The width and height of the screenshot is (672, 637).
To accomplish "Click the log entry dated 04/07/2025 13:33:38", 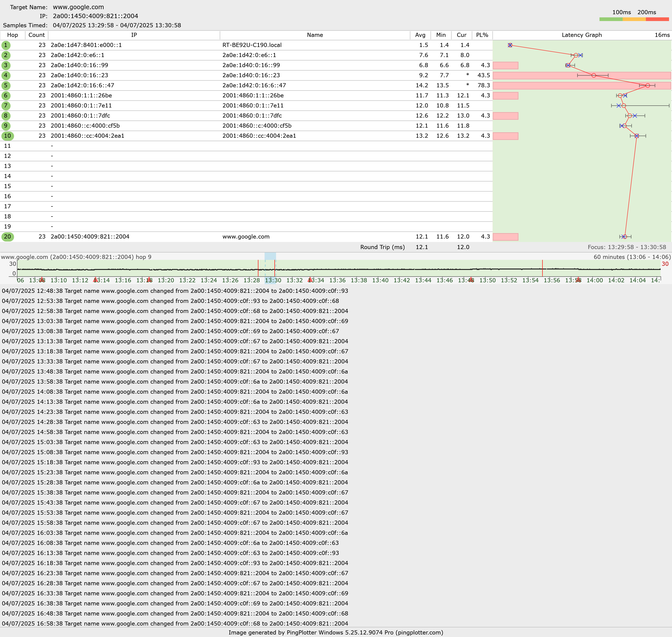I will pos(175,362).
